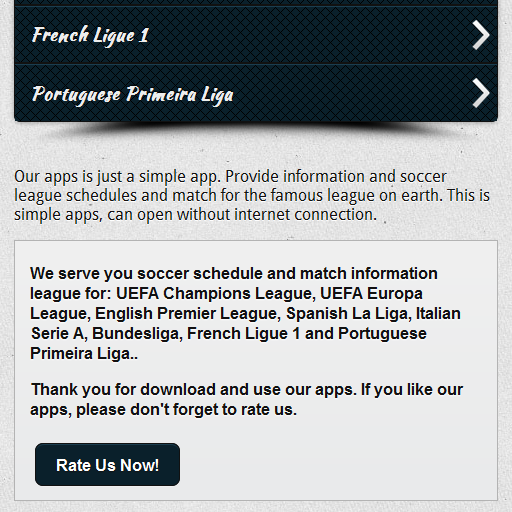Image resolution: width=512 pixels, height=512 pixels.
Task: Tap the chevron arrow beside Portuguese Primeira Liga
Action: [x=481, y=93]
